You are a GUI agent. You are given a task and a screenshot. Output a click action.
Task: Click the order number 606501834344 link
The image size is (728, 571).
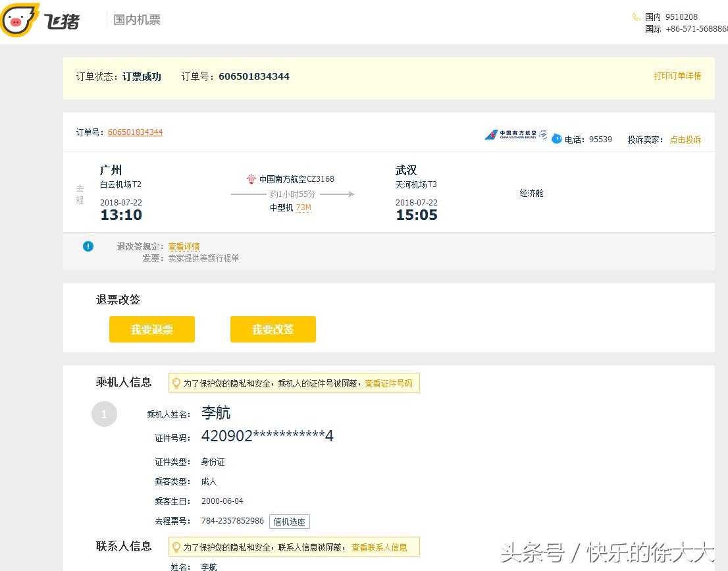135,132
